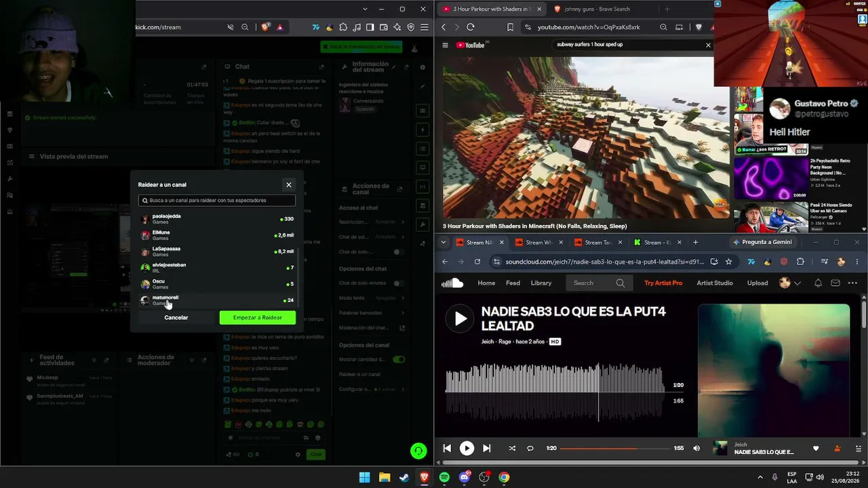Open Chrome extensions puzzle icon
868x488 pixels.
pos(800,262)
